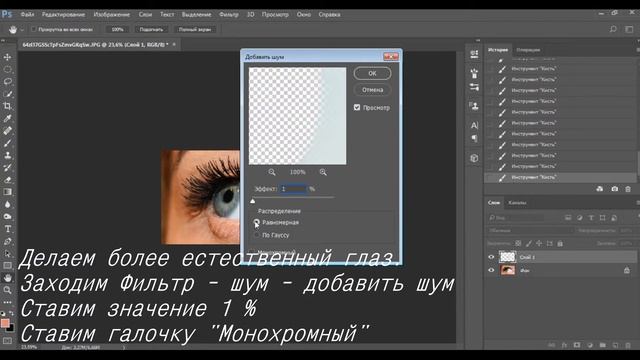Open the Редактирование menu

click(63, 14)
